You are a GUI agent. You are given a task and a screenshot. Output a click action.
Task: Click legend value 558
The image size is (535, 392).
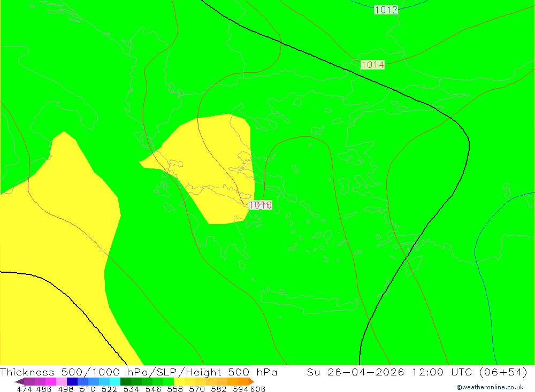(175, 389)
